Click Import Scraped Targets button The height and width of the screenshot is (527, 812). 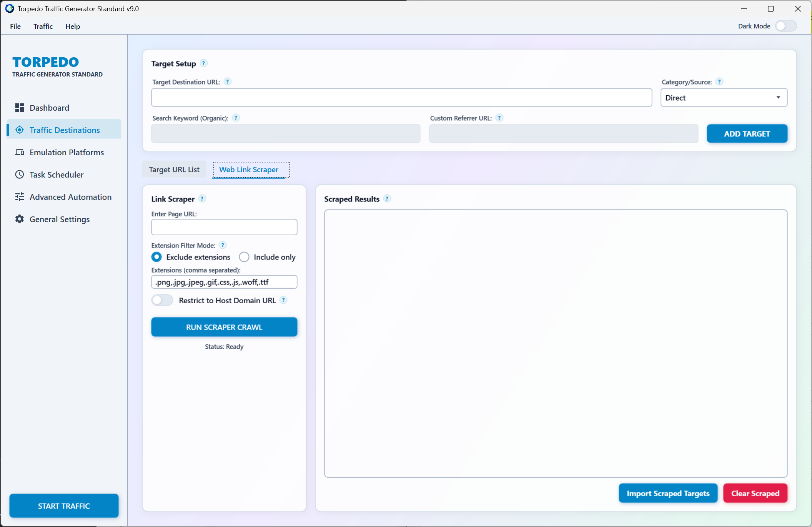coord(668,493)
